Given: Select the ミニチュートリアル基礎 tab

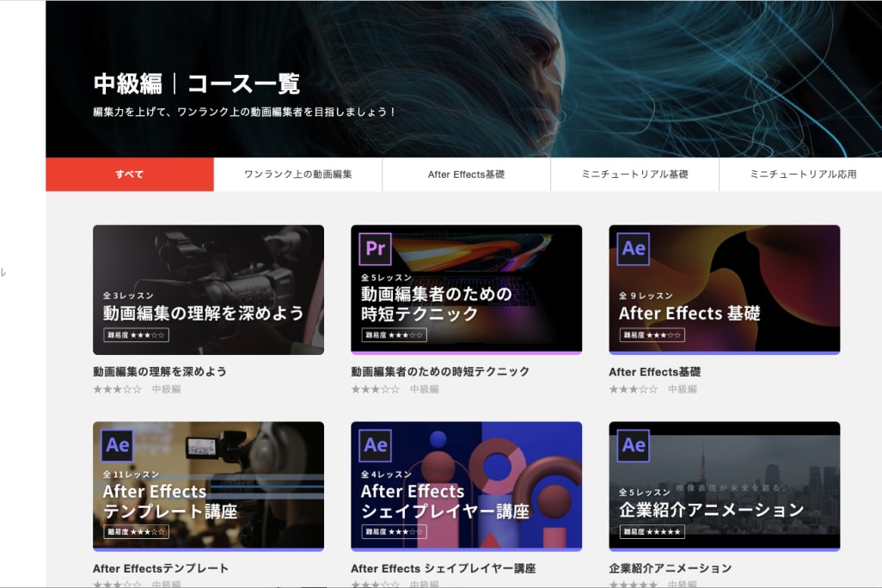Looking at the screenshot, I should click(x=634, y=175).
